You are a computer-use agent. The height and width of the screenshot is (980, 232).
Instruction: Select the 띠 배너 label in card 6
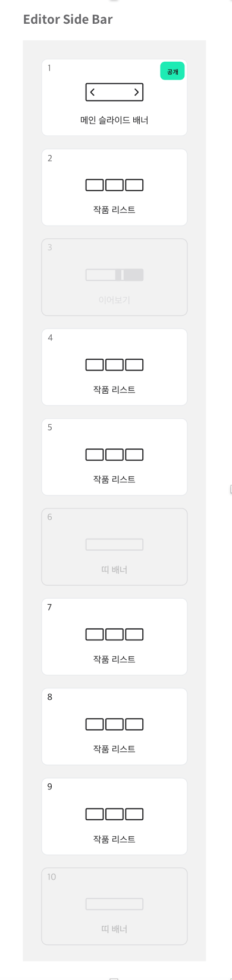click(114, 570)
